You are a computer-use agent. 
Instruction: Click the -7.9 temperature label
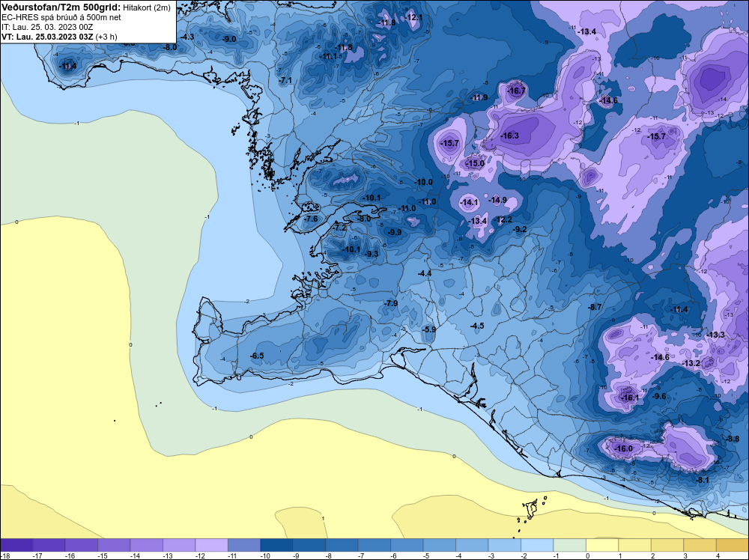[x=391, y=303]
